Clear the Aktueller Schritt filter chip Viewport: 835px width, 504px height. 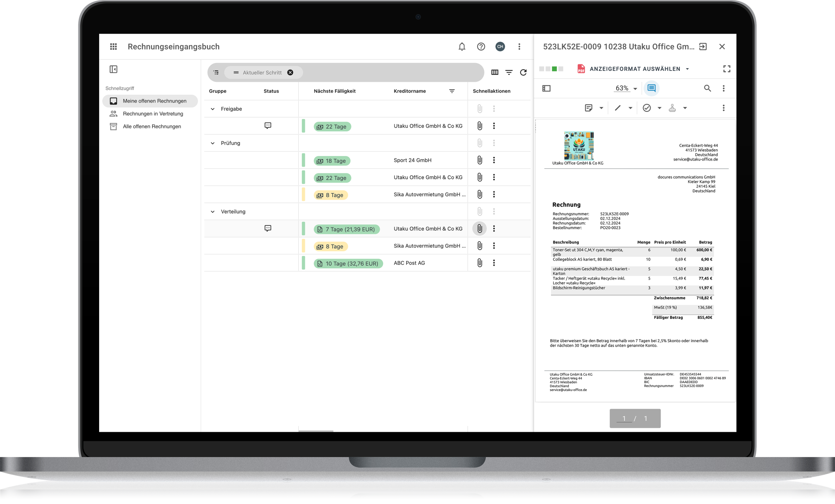(290, 72)
